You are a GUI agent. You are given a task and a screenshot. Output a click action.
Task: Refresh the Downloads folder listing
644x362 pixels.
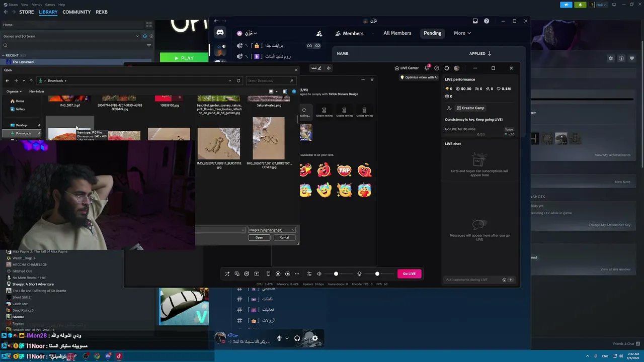[x=238, y=80]
